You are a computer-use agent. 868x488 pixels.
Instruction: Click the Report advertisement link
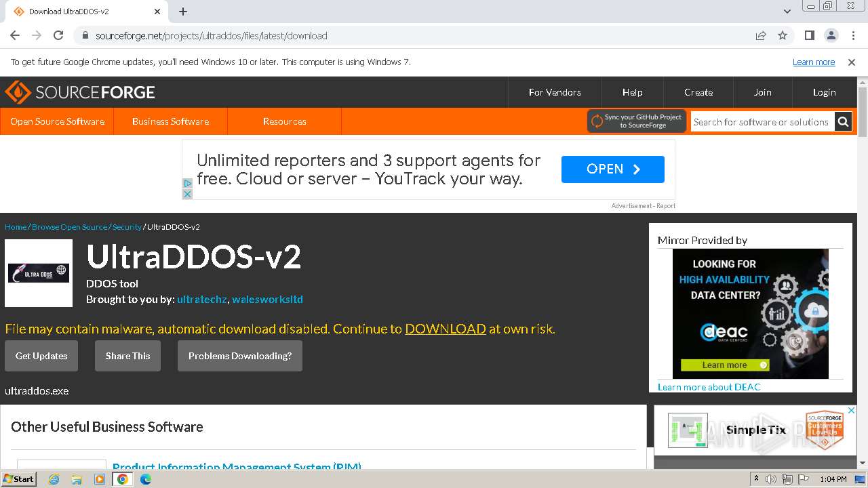tap(666, 205)
